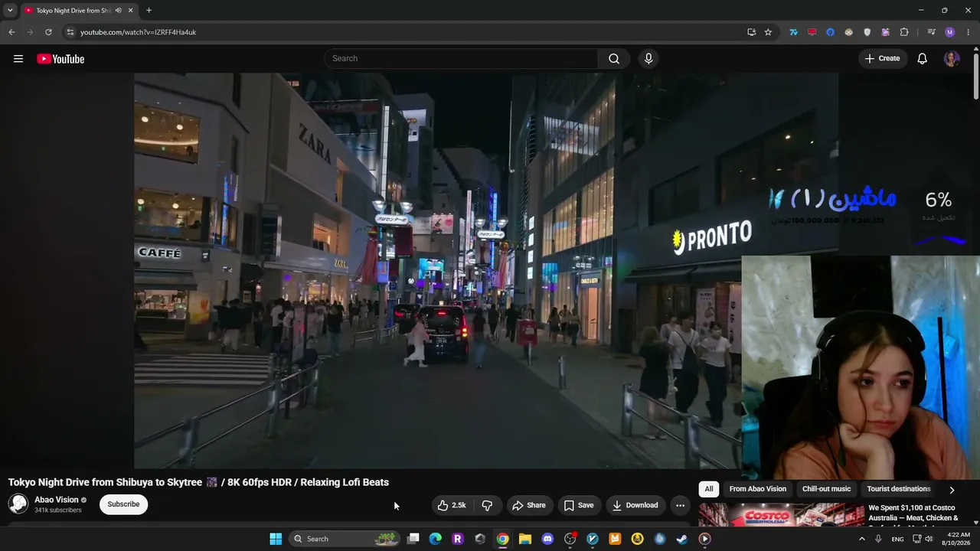
Task: Expand the tab search dropdown
Action: click(x=10, y=11)
